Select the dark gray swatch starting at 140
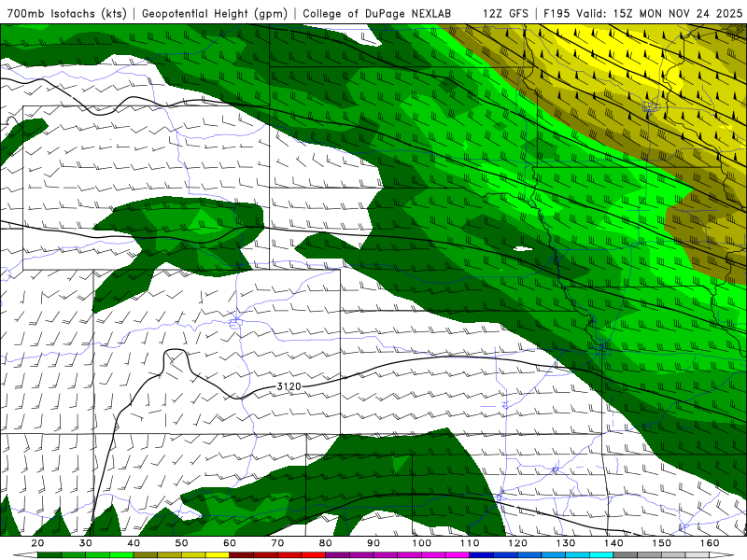This screenshot has height=560, width=747. click(x=626, y=554)
